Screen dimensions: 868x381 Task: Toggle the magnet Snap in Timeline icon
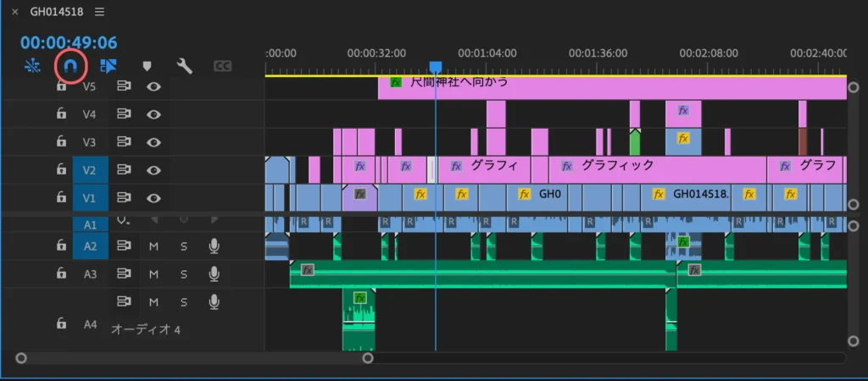pyautogui.click(x=70, y=64)
